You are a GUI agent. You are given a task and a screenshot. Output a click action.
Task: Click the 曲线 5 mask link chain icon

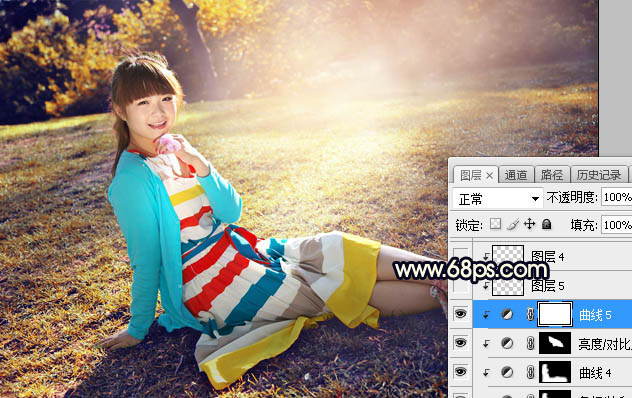pos(530,314)
